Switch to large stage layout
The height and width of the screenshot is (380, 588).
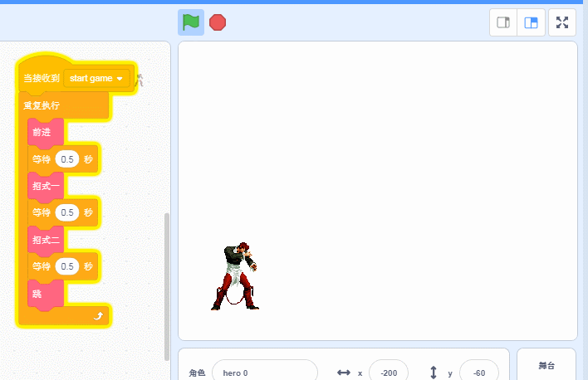click(531, 22)
